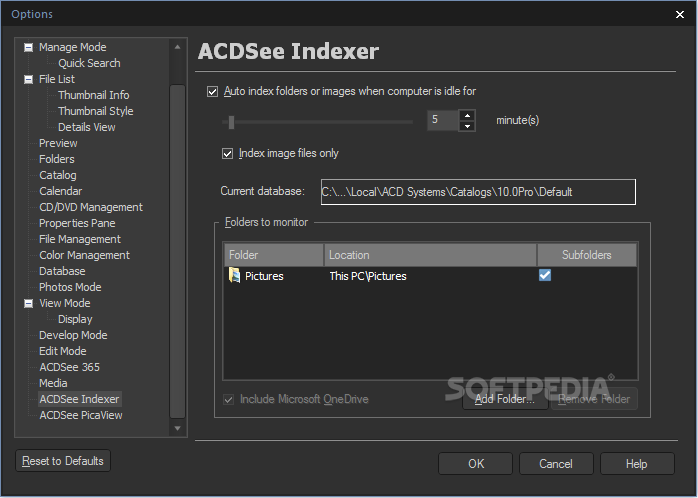This screenshot has height=498, width=698.
Task: Open Properties Pane options
Action: (x=77, y=223)
